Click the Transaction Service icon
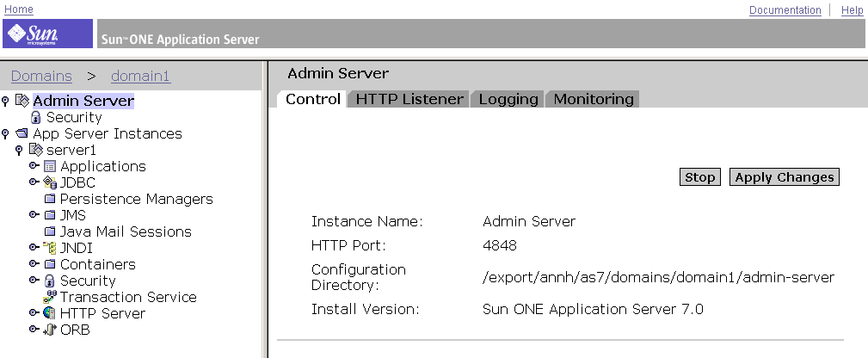This screenshot has height=358, width=868. (50, 297)
